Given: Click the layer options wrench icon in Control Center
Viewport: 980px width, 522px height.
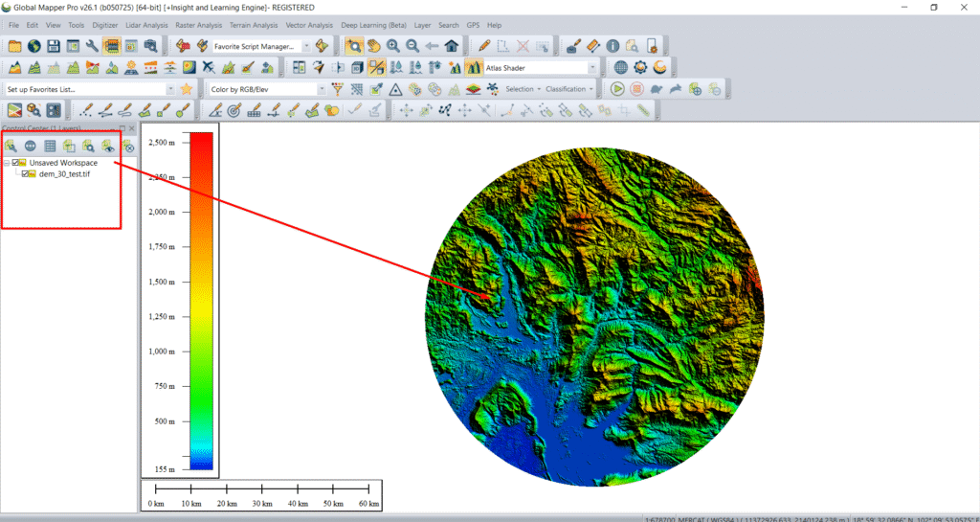Looking at the screenshot, I should point(11,147).
